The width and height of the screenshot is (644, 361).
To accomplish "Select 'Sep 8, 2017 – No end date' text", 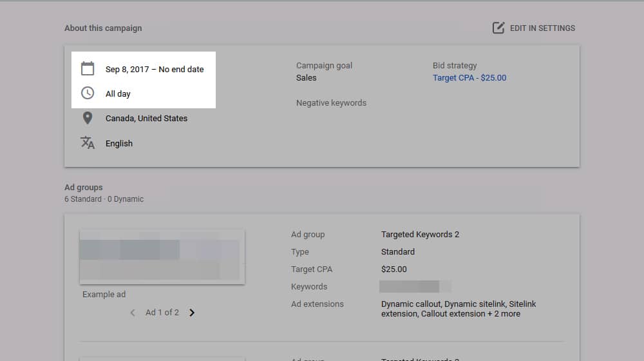I will point(155,70).
